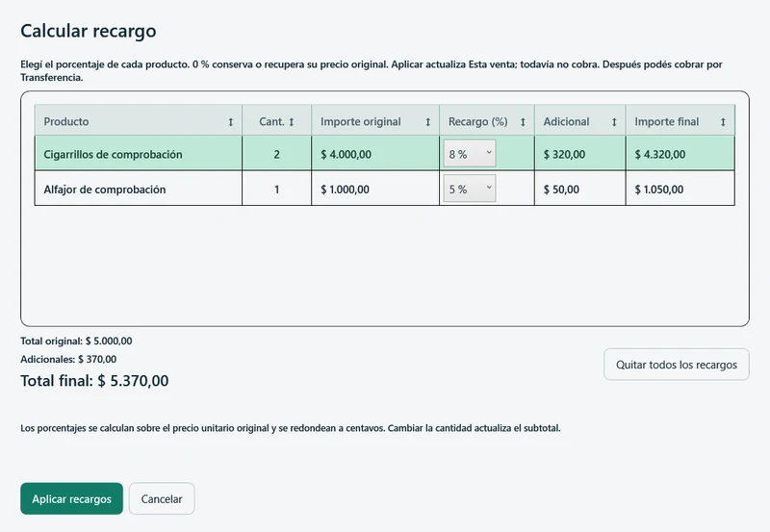Open the 5 % surcharge dropdown for Alfajor
Image resolution: width=770 pixels, height=532 pixels.
click(470, 189)
